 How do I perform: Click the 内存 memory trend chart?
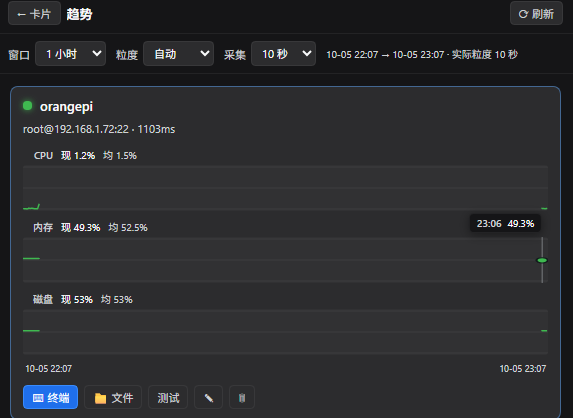tap(285, 260)
